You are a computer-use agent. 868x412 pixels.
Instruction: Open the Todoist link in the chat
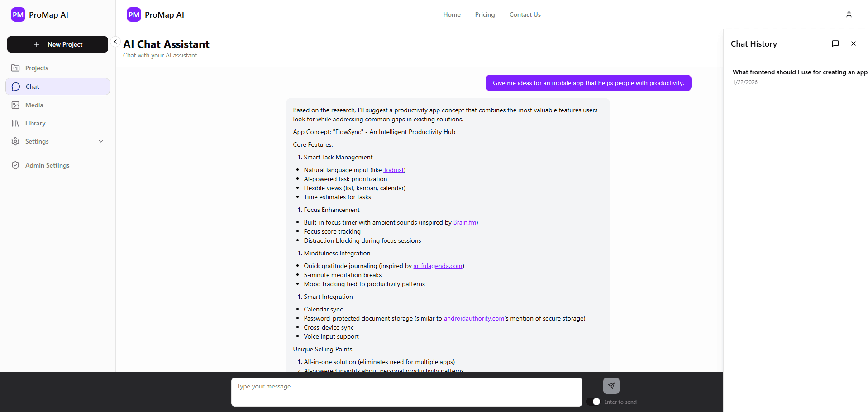393,169
